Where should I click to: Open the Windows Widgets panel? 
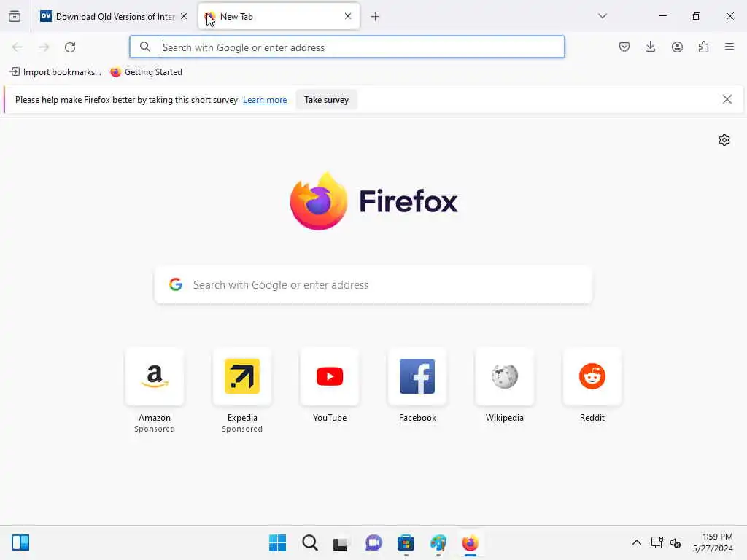pos(20,542)
